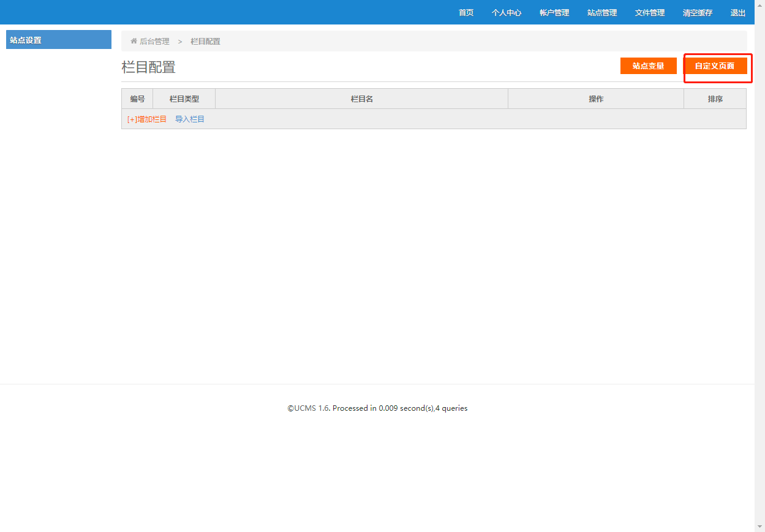Select 站点管理 navigation item
The image size is (765, 532).
pos(602,13)
